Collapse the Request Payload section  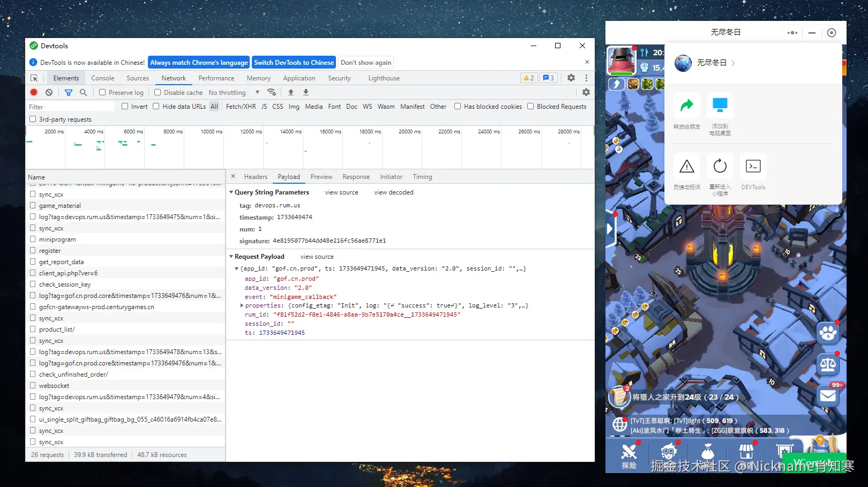tap(231, 257)
